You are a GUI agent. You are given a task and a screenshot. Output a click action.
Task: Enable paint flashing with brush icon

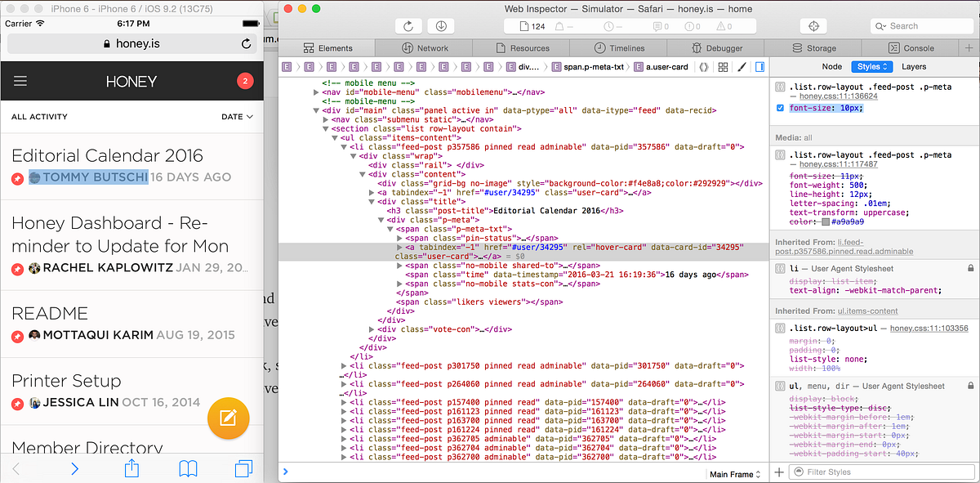coord(742,67)
